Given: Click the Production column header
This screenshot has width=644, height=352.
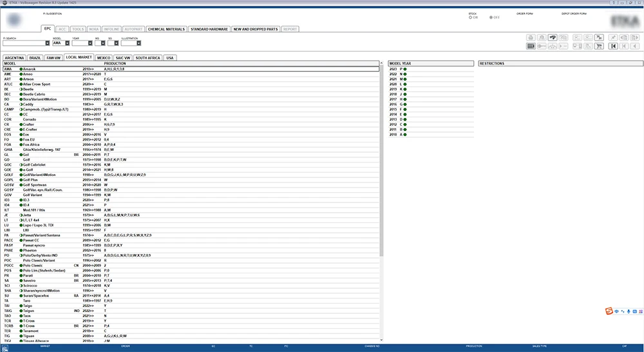Looking at the screenshot, I should click(x=115, y=63).
